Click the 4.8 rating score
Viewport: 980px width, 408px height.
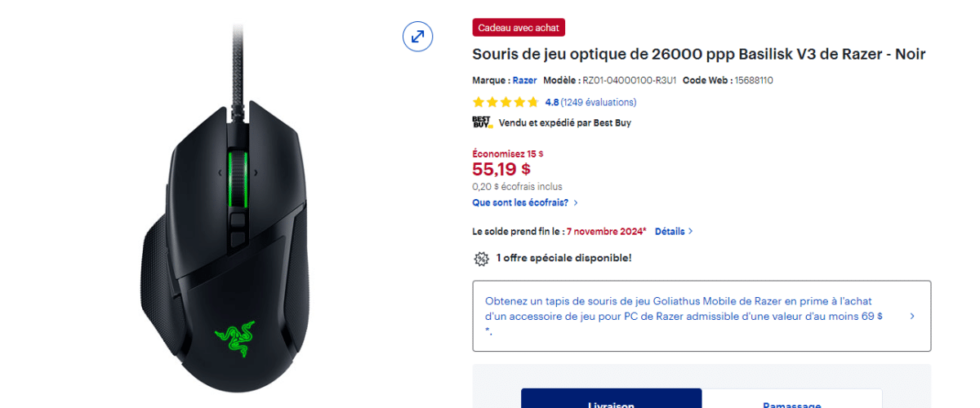pos(551,102)
